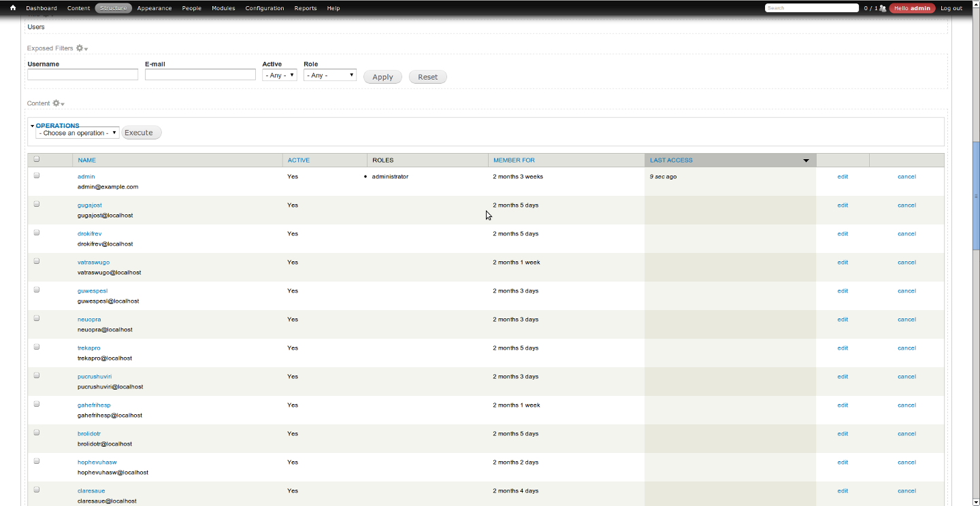Image resolution: width=980 pixels, height=506 pixels.
Task: Tick the select-all checkbox in table header
Action: tap(37, 159)
